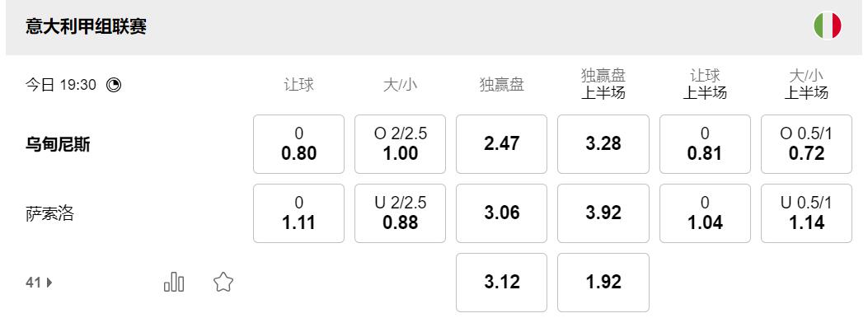Choose first-half handicap odds 1.04
The width and height of the screenshot is (868, 332).
pyautogui.click(x=705, y=213)
